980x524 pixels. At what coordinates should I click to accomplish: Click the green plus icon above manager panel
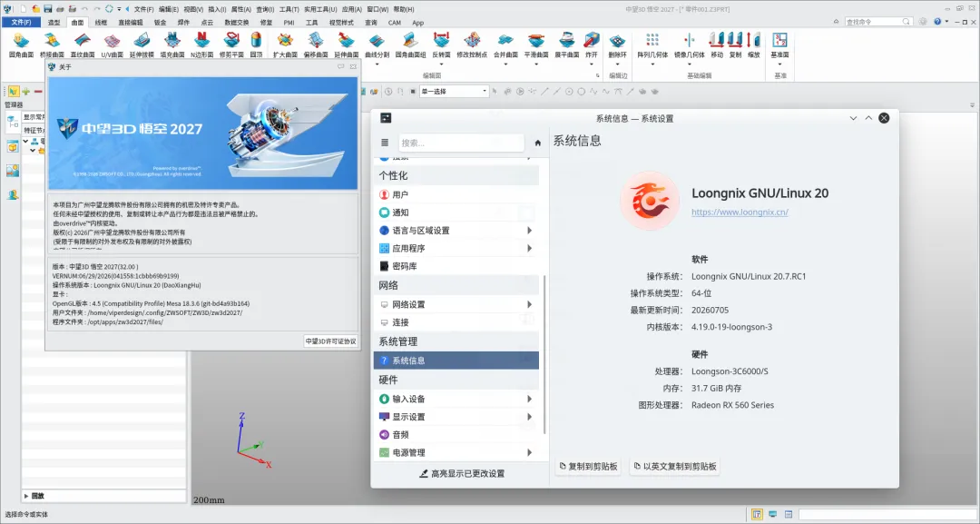(26, 92)
